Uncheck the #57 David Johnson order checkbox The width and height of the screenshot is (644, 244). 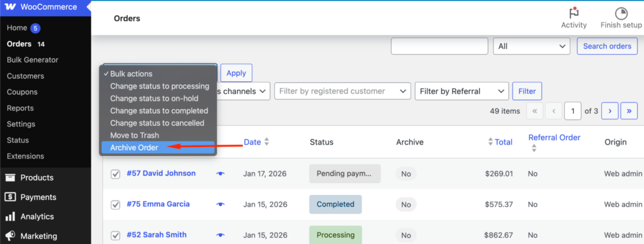tap(116, 174)
